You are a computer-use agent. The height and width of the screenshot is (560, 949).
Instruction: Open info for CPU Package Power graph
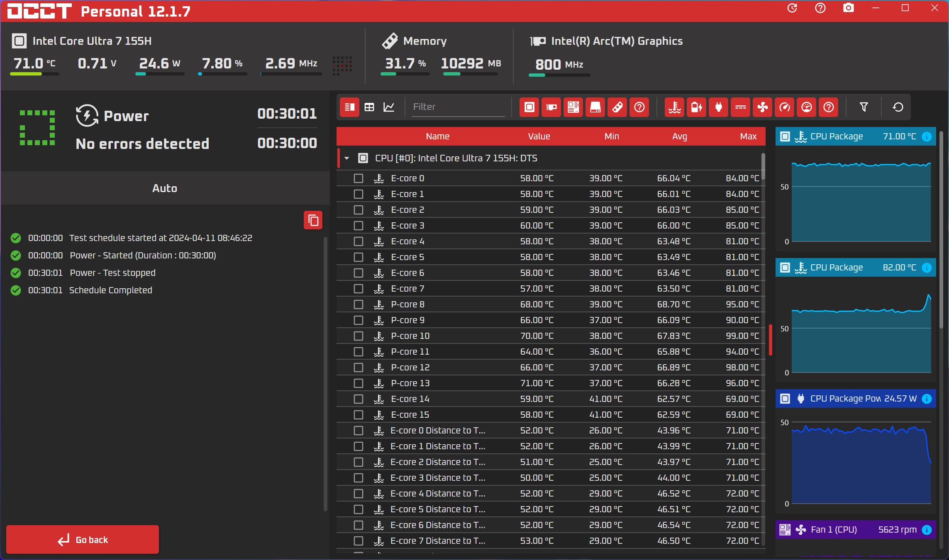[927, 399]
